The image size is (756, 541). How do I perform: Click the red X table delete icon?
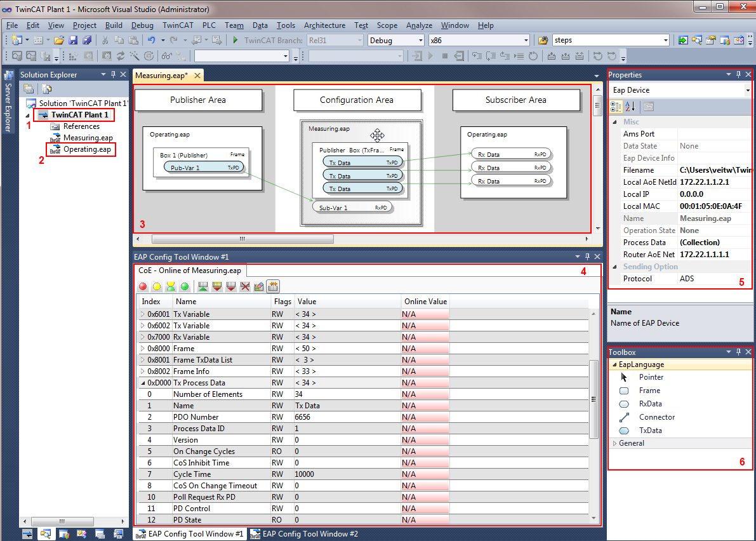pos(245,286)
